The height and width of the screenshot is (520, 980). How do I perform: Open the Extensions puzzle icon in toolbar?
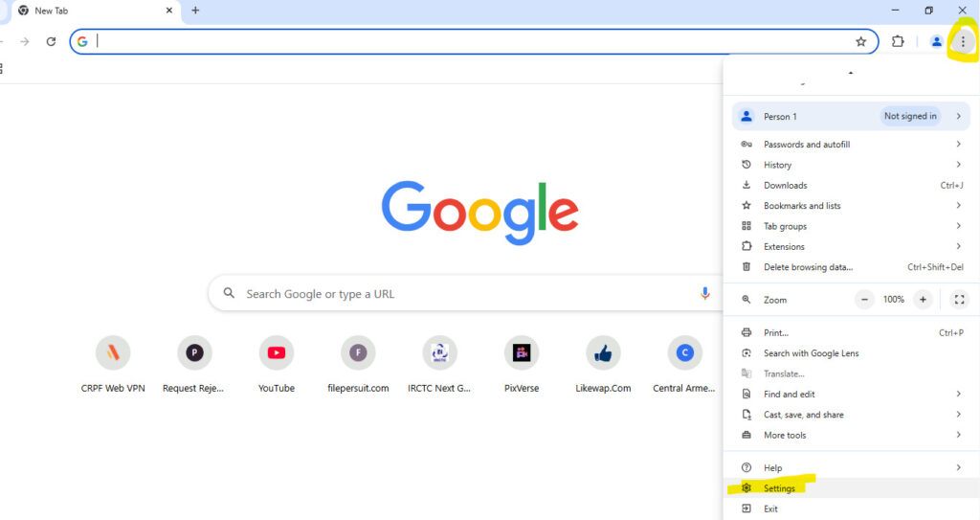pos(898,41)
